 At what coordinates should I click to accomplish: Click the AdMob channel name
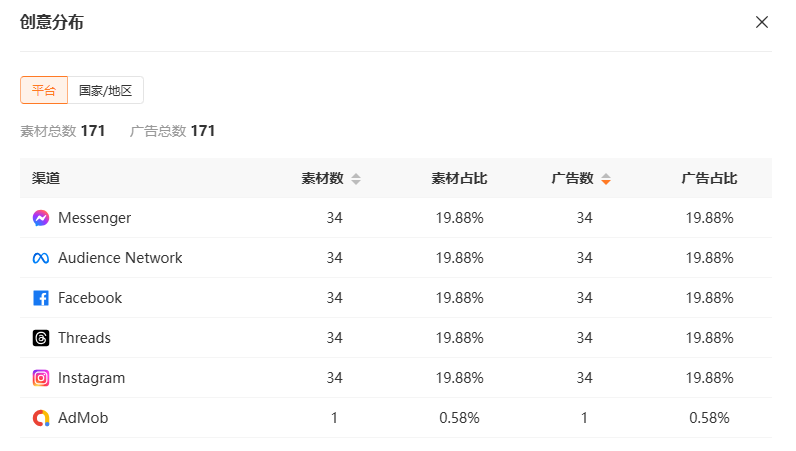point(83,418)
